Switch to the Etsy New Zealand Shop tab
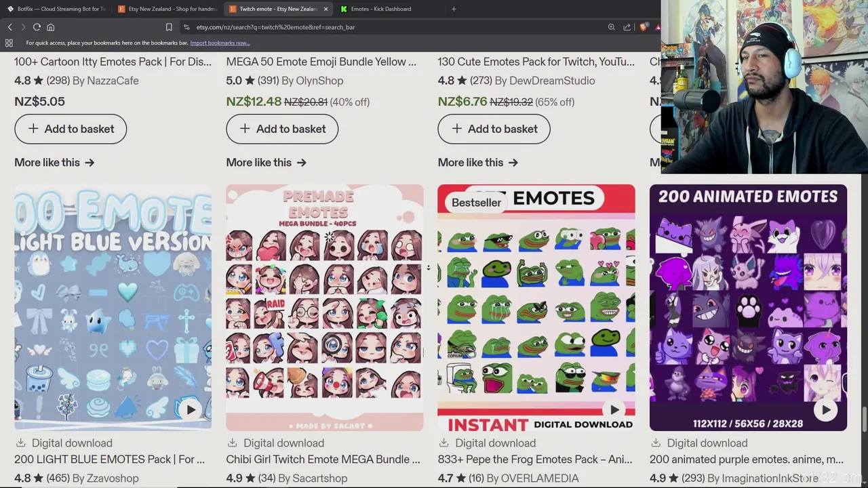 coord(167,9)
